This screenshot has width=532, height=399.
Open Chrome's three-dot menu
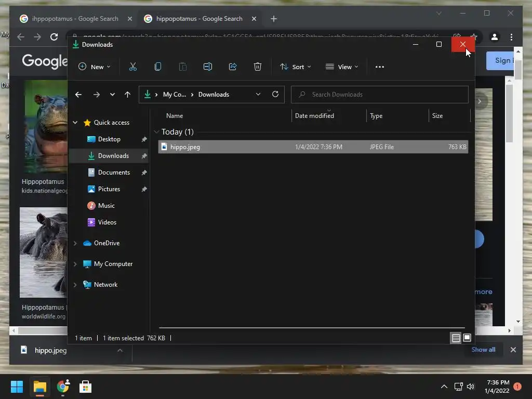pos(511,37)
